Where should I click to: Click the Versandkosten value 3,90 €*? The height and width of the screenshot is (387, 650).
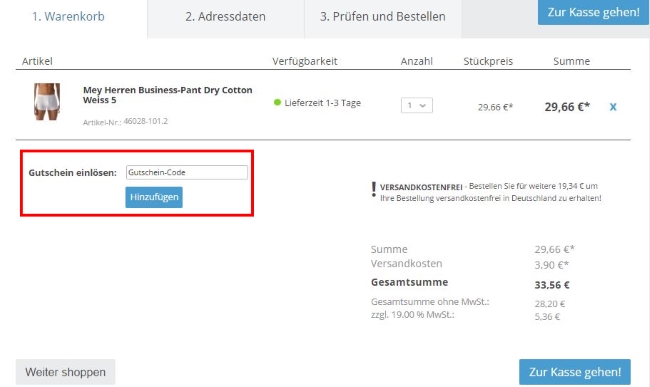click(x=552, y=265)
